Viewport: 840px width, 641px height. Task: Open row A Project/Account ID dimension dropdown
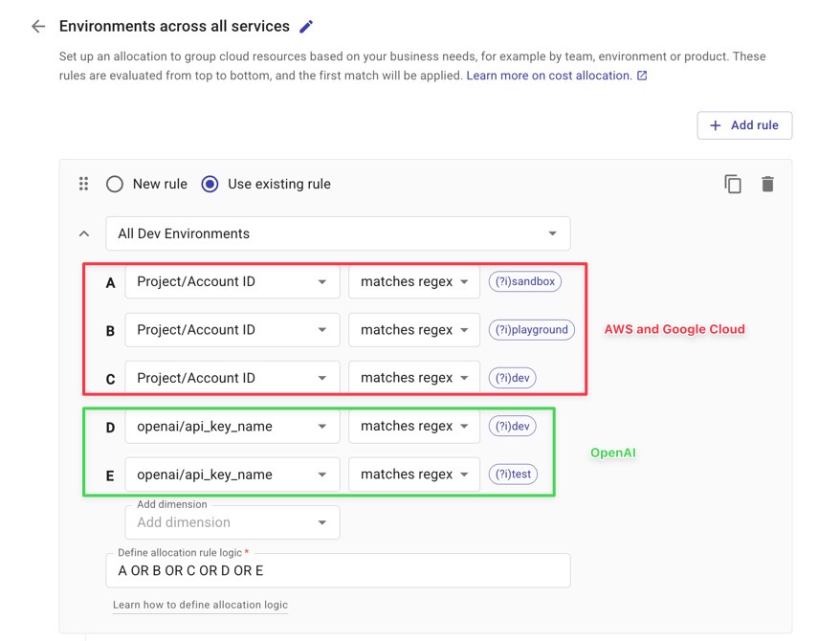click(232, 282)
